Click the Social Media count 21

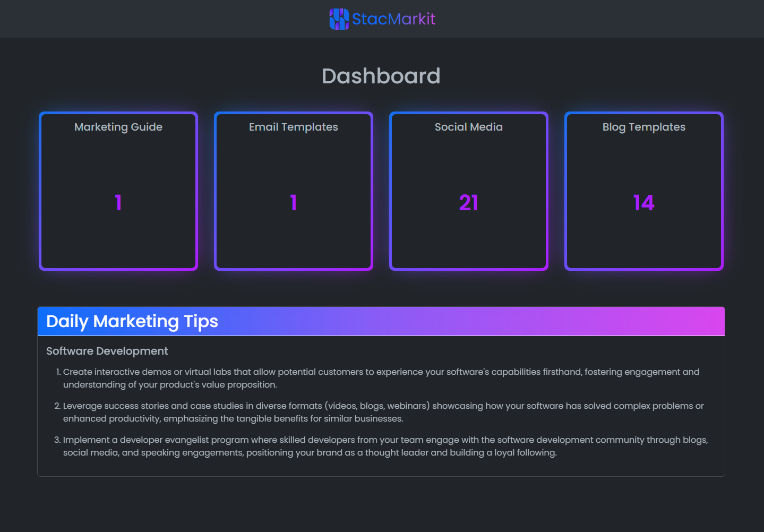click(468, 203)
